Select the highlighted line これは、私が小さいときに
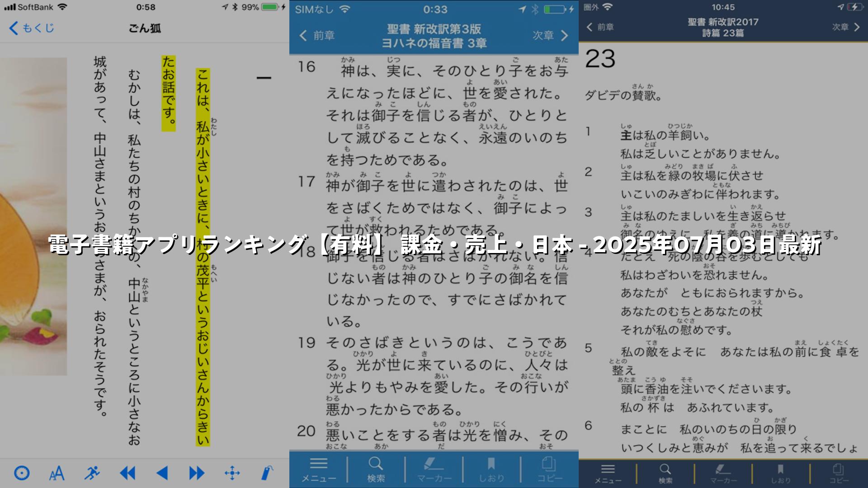 (203, 257)
